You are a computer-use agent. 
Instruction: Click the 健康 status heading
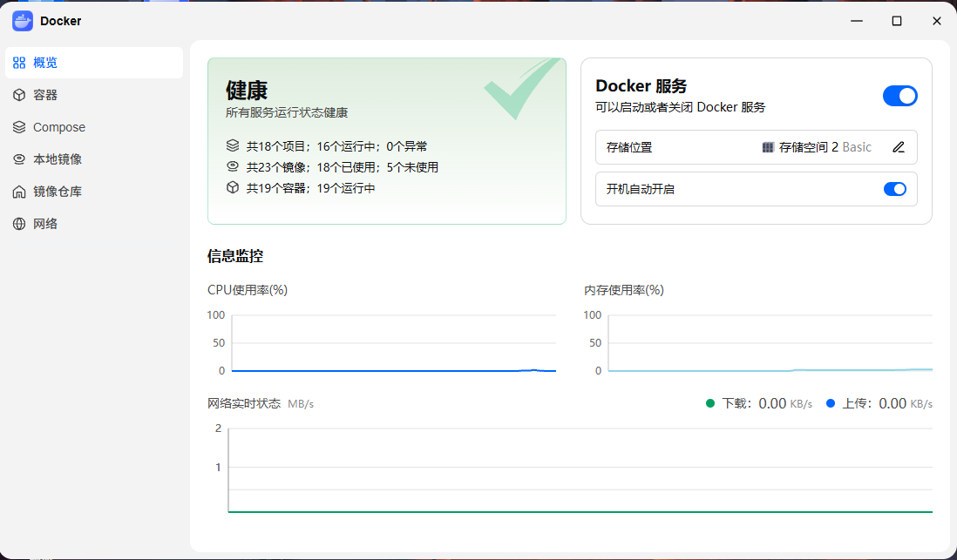247,91
